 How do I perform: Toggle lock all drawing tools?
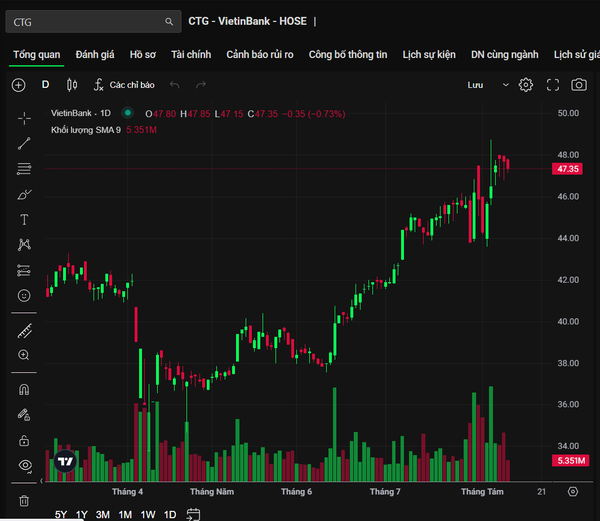pos(24,441)
